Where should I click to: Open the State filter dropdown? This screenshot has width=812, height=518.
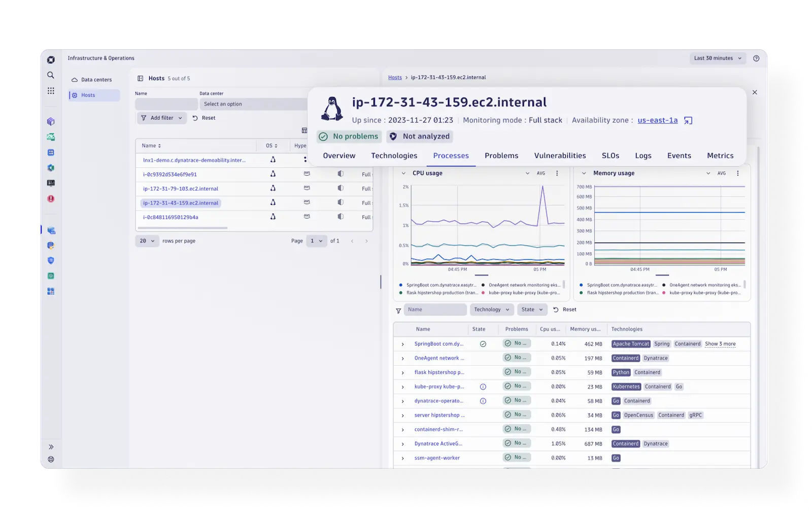[532, 309]
